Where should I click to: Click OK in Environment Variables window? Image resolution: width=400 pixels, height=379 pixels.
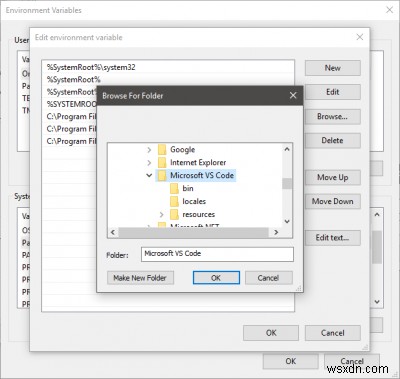click(x=290, y=361)
